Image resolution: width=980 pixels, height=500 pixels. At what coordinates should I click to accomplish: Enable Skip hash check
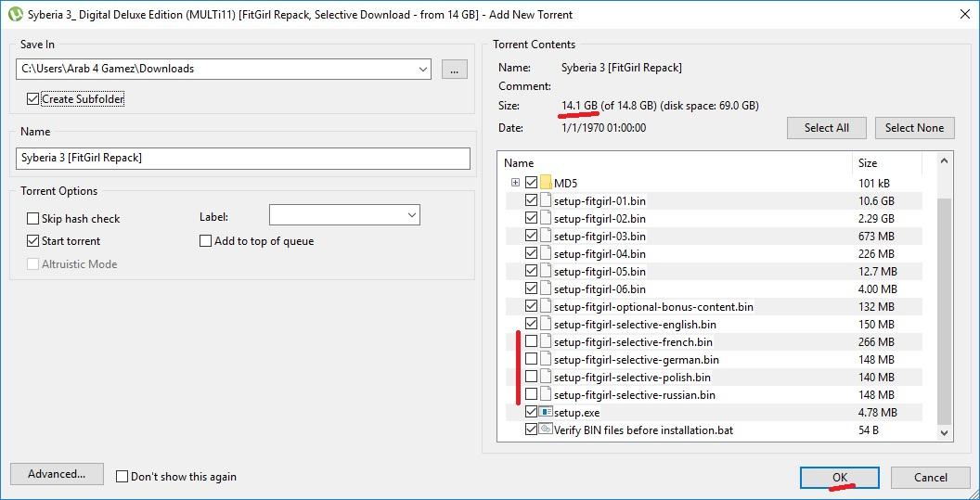coord(33,219)
